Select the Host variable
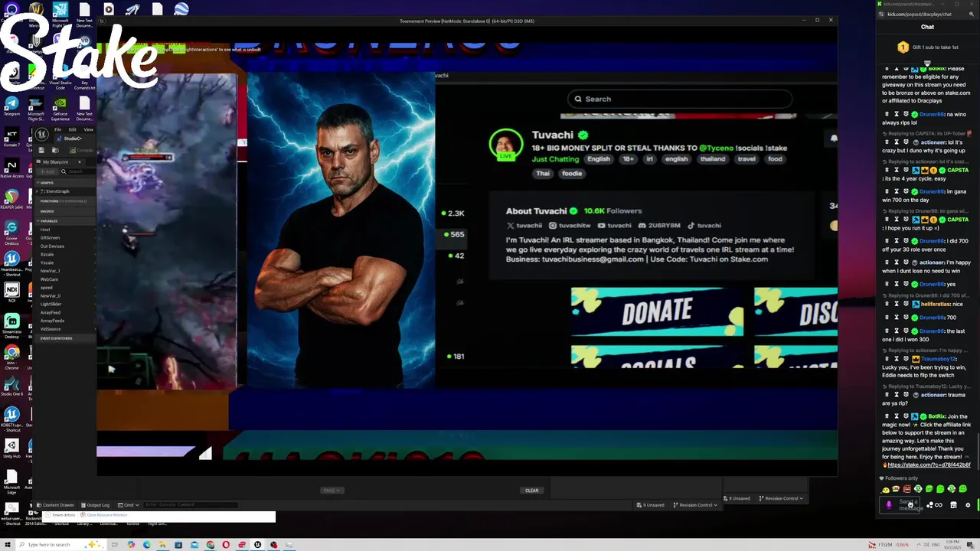This screenshot has width=980, height=551. point(45,230)
